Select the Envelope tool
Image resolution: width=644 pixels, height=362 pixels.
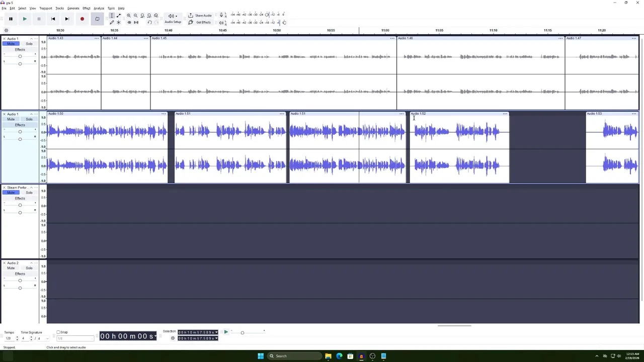coord(119,16)
